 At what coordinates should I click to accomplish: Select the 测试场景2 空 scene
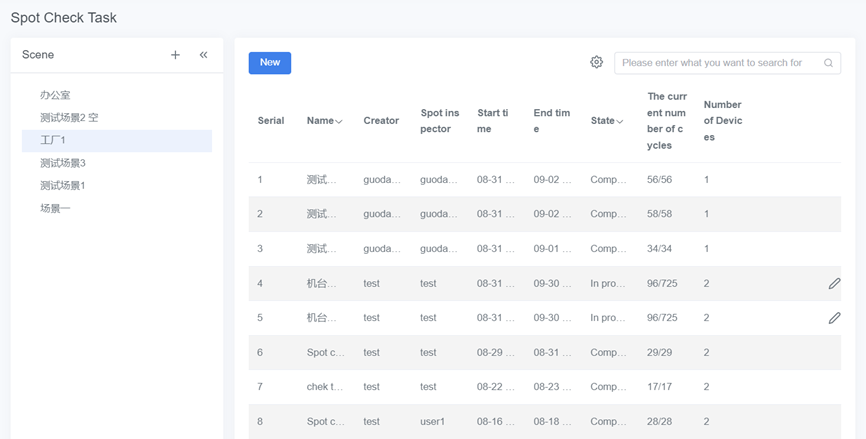coord(69,118)
